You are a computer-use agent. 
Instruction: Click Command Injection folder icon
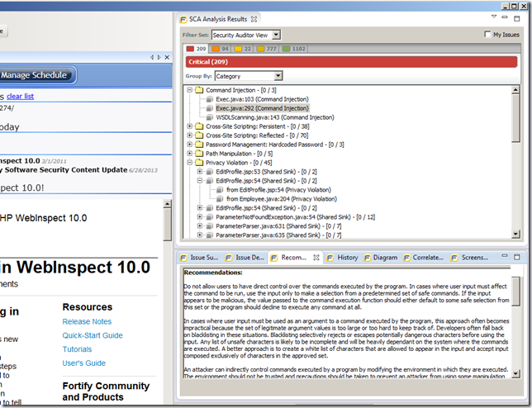pyautogui.click(x=199, y=90)
